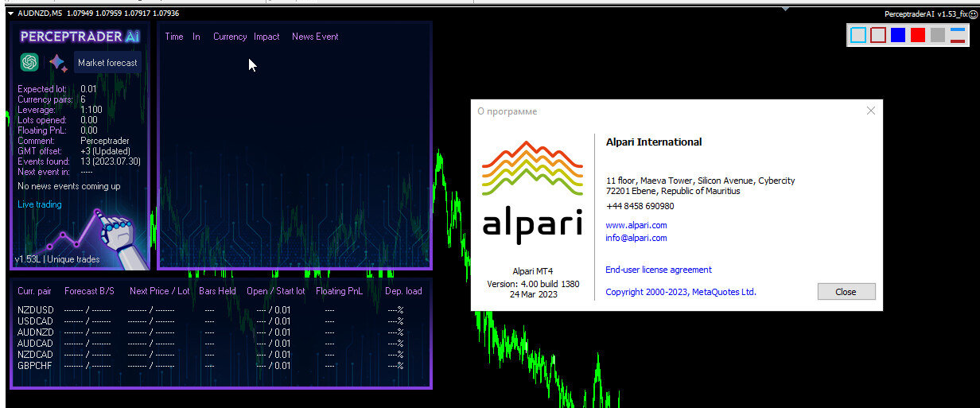Select the dark-red outlined square
Image resolution: width=980 pixels, height=408 pixels.
878,35
